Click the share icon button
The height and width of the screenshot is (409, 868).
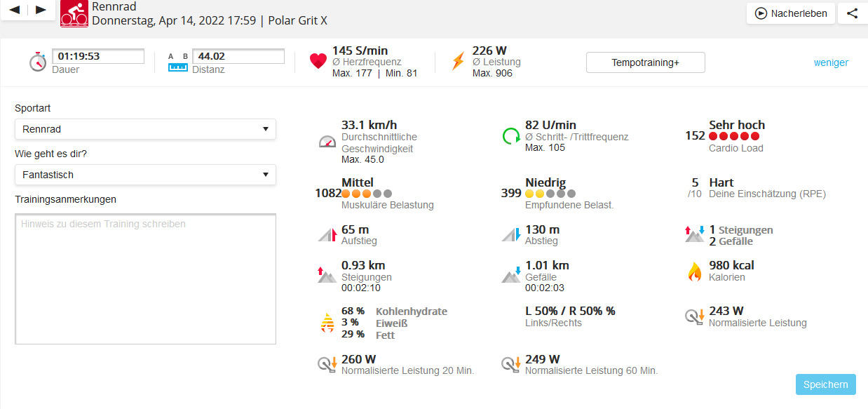click(x=852, y=13)
